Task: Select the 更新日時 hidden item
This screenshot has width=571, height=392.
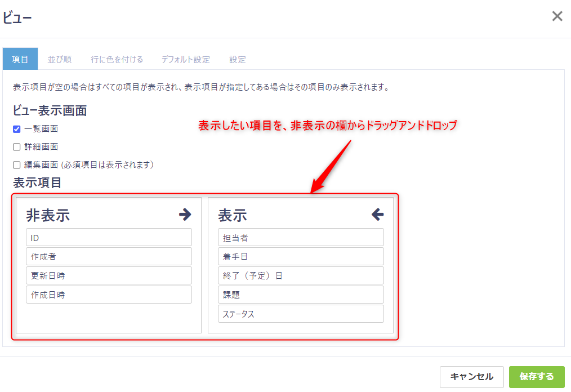Action: point(109,275)
